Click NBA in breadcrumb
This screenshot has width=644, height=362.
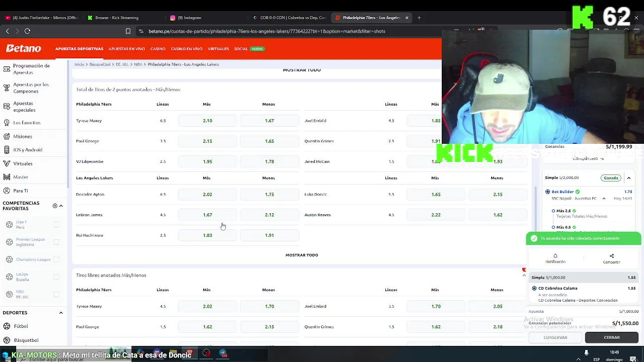click(x=138, y=64)
